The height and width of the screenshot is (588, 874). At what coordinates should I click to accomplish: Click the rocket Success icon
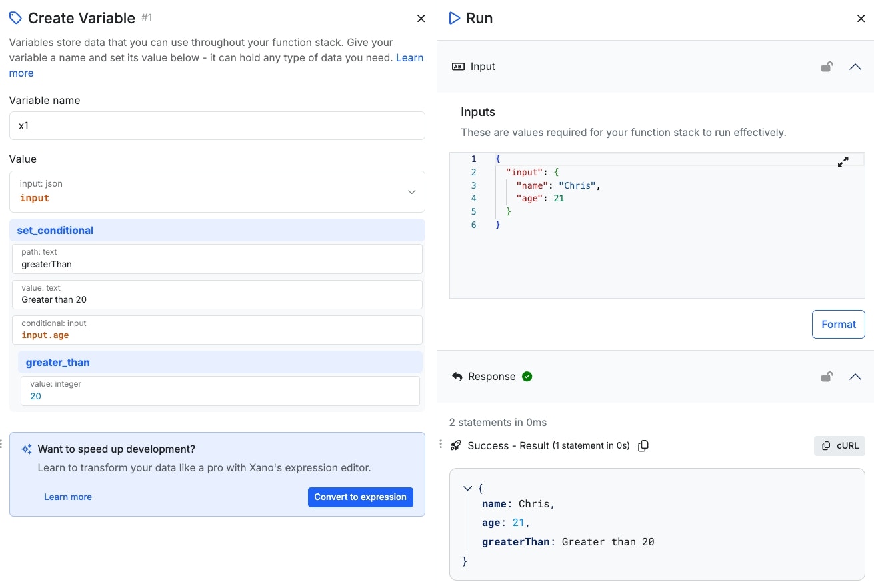point(456,445)
